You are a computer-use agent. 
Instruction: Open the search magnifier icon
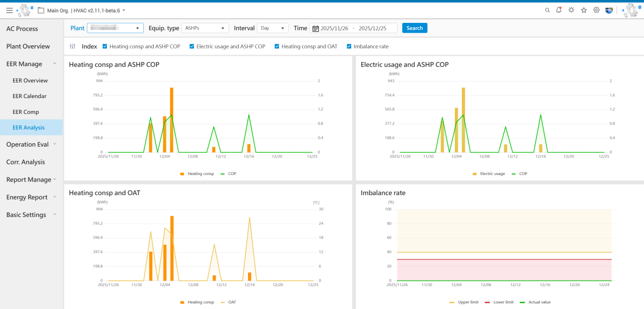(547, 10)
